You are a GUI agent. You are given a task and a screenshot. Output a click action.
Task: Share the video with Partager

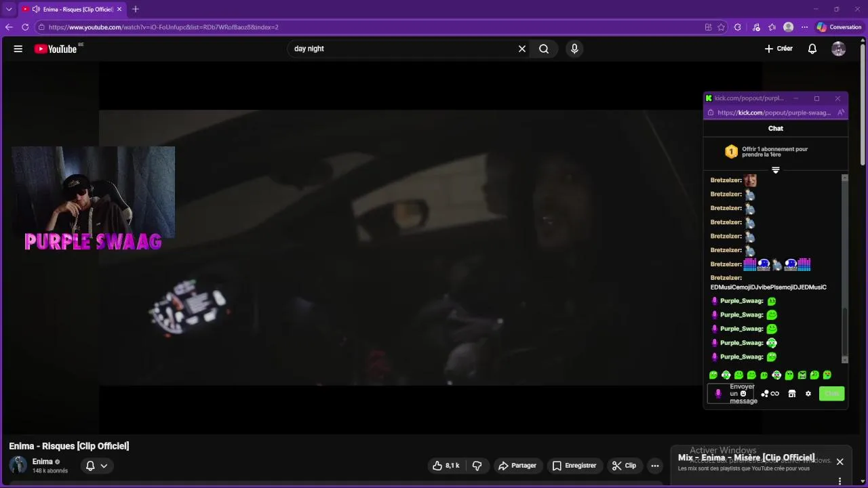517,466
